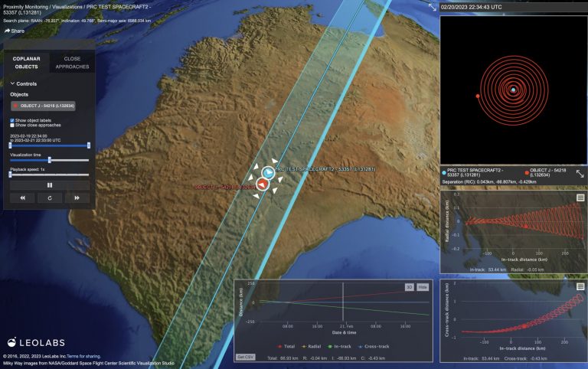Enlarge the relative orbit view panel

pos(580,174)
